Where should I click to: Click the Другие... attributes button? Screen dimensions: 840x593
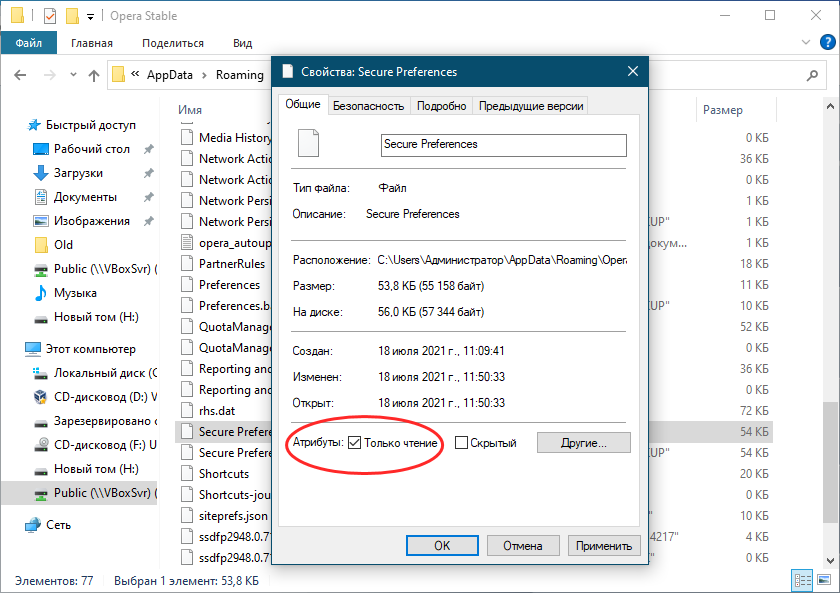(x=584, y=442)
